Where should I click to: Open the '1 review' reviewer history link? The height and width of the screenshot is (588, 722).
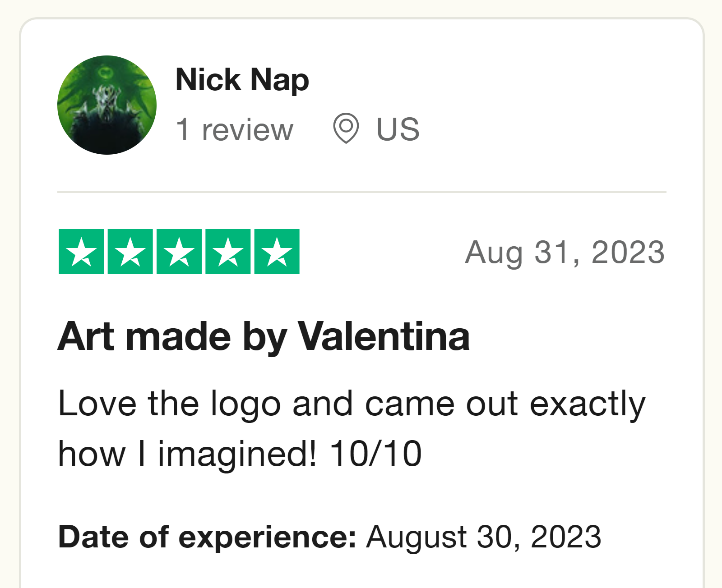(234, 129)
